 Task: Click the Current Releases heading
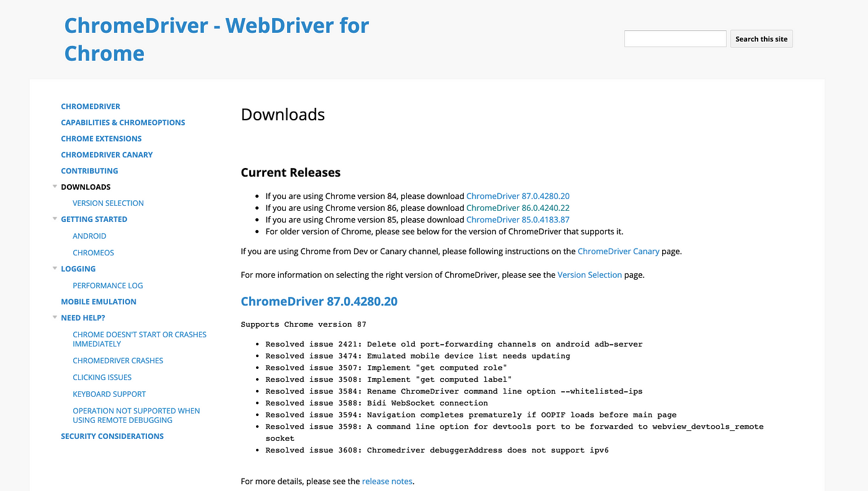[291, 172]
